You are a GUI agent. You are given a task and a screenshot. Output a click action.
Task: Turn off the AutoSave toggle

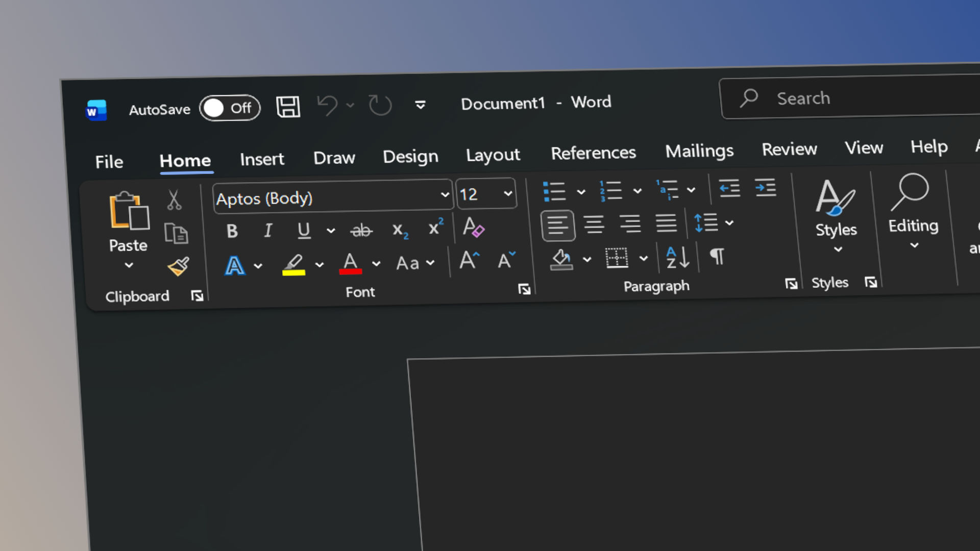230,107
